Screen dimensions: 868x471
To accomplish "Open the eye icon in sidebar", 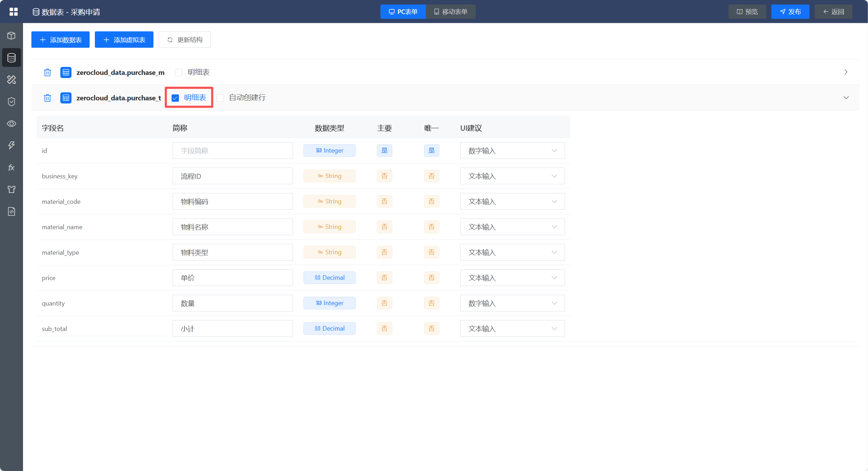I will (12, 124).
